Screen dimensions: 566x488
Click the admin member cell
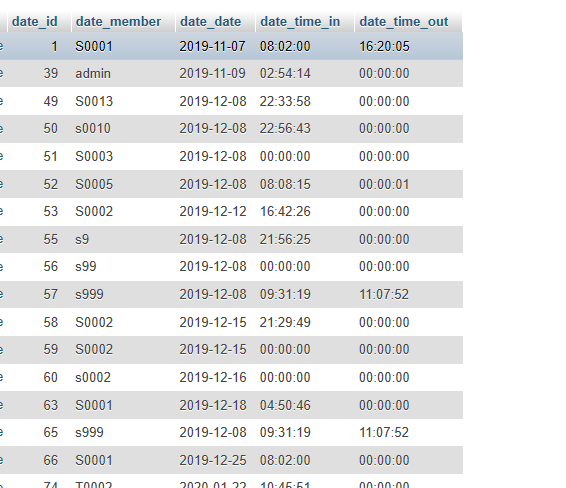pos(93,74)
